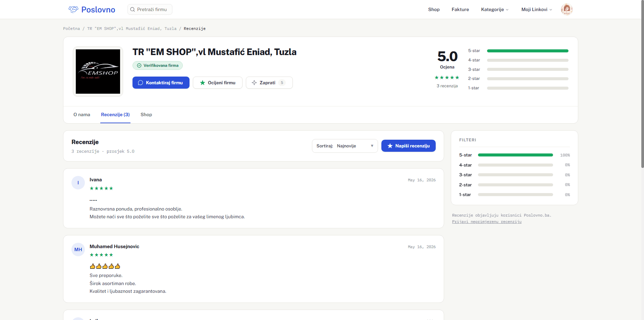Open the user profile avatar
The height and width of the screenshot is (320, 644).
(567, 9)
